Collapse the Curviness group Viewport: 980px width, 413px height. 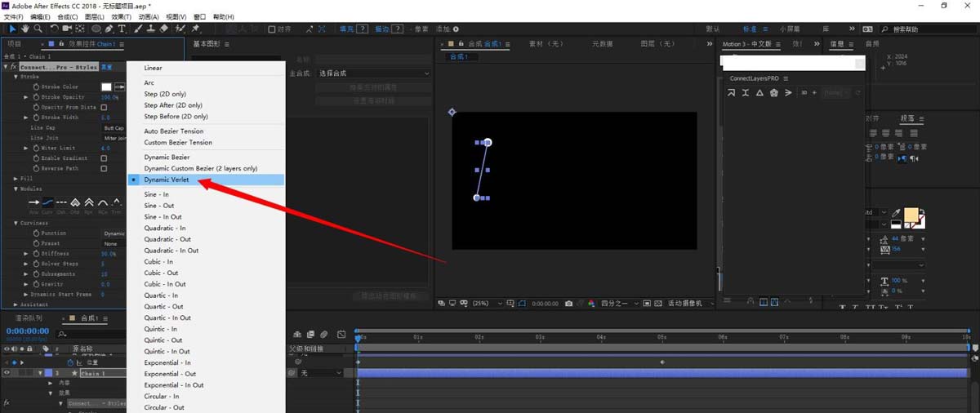(x=16, y=223)
